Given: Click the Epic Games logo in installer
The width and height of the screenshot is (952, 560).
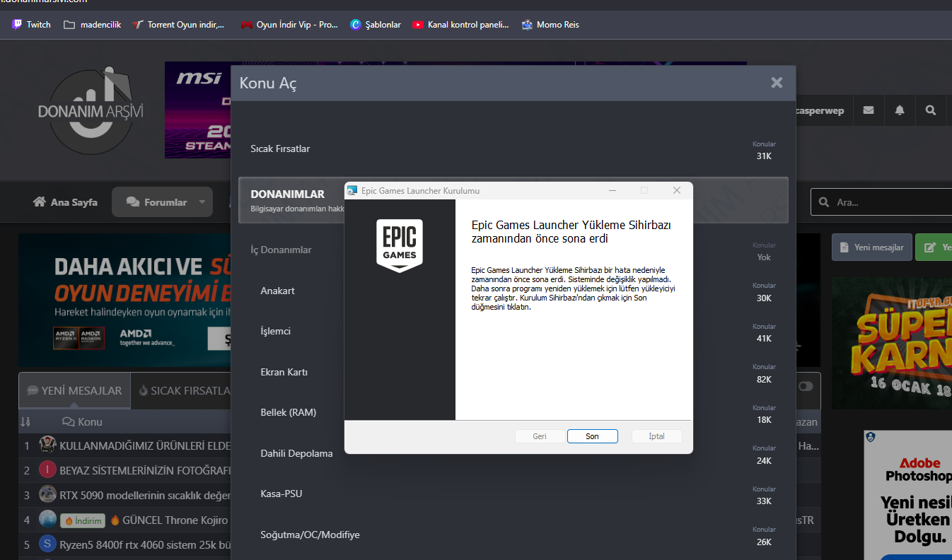Looking at the screenshot, I should [400, 245].
